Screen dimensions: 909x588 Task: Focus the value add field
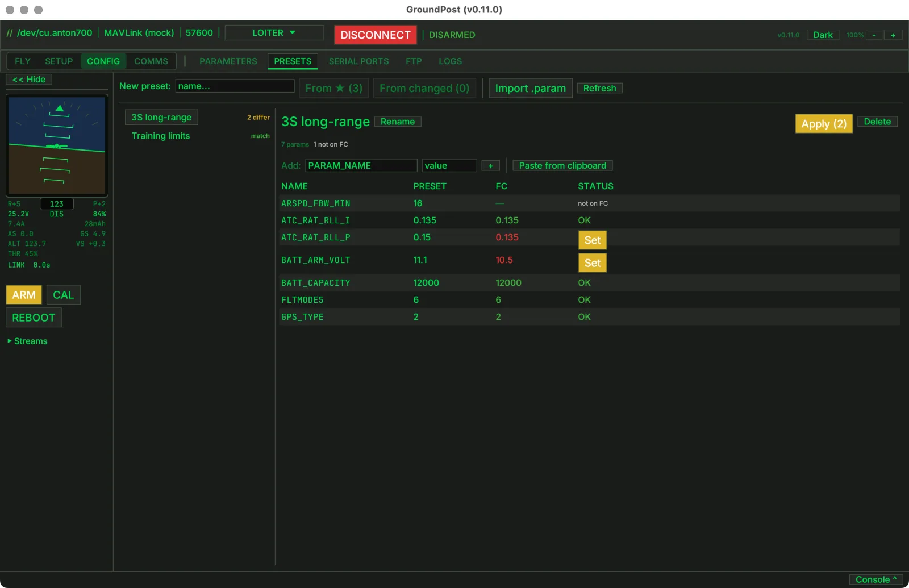pos(449,165)
